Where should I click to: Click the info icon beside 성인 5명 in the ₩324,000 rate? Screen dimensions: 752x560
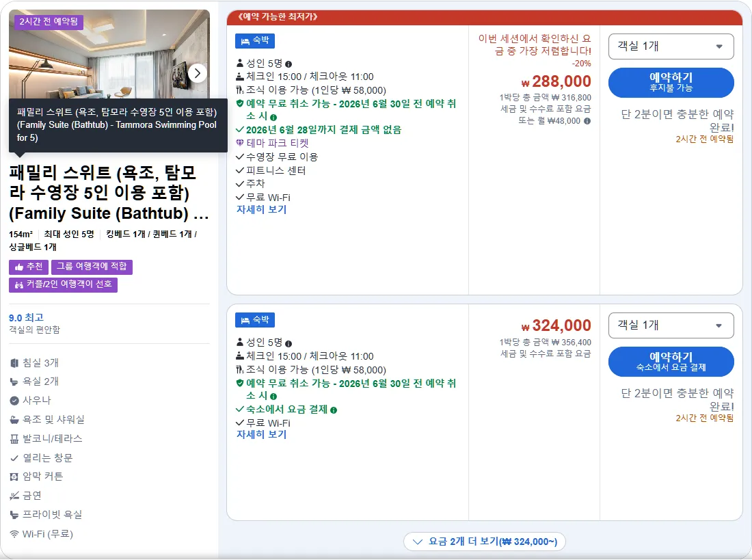pyautogui.click(x=288, y=343)
